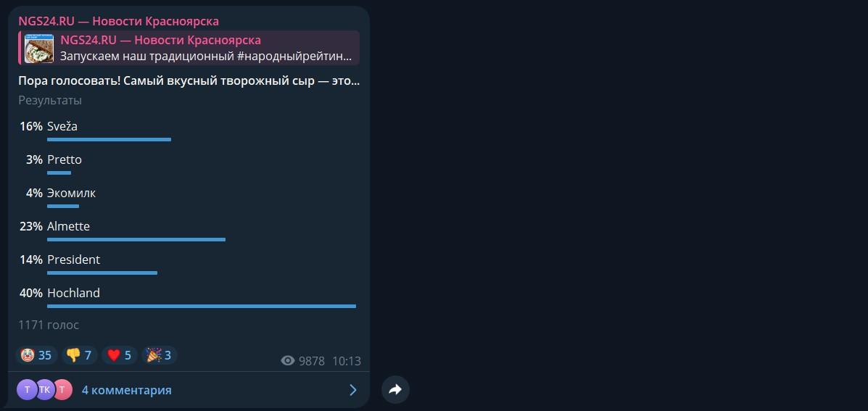This screenshot has height=411, width=868.
Task: Select the President poll option
Action: coord(189,265)
